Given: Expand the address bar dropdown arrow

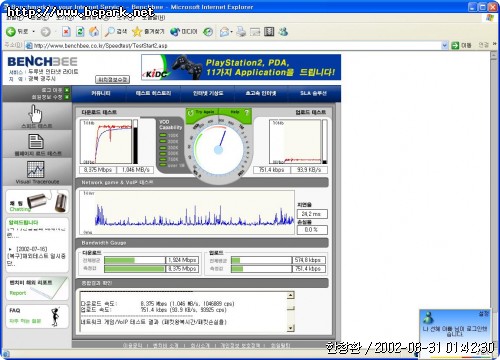Looking at the screenshot, I should [444, 45].
